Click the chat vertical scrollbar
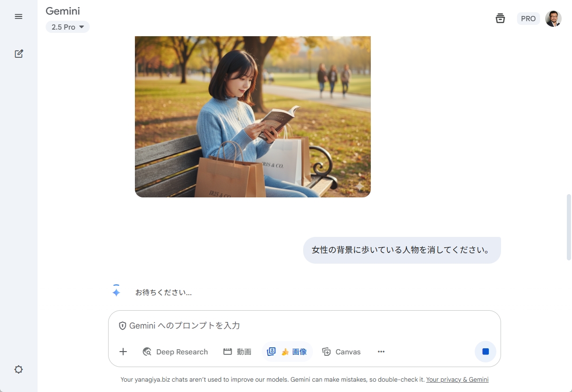 click(569, 227)
